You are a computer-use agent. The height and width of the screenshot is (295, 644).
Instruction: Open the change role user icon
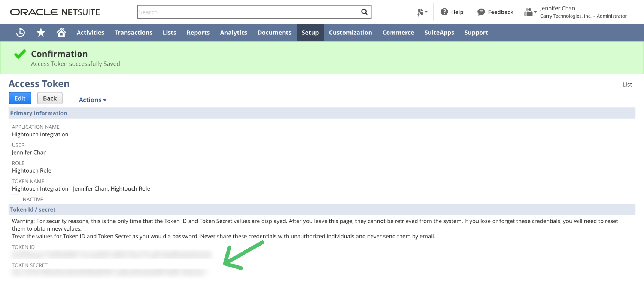(530, 12)
